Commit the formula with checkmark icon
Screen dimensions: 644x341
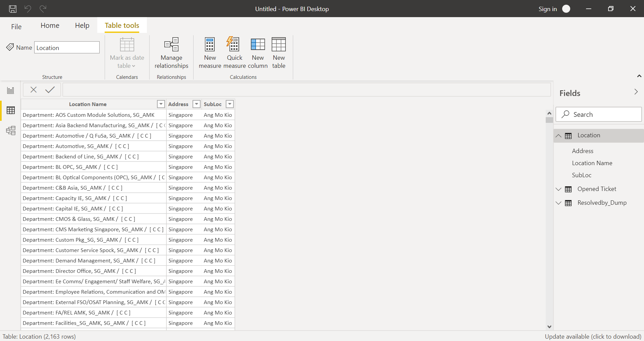(x=50, y=90)
